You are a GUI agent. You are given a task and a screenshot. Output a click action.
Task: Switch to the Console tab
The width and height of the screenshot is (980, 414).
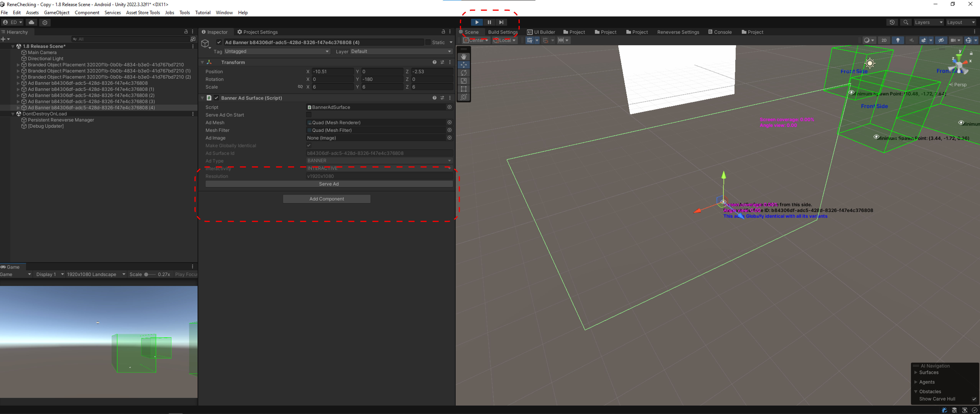pos(720,32)
